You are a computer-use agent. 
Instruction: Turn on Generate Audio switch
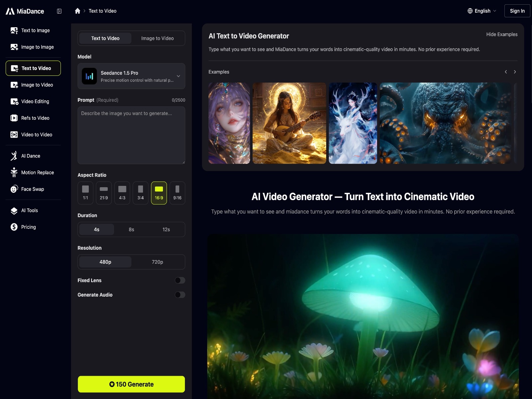coord(180,295)
